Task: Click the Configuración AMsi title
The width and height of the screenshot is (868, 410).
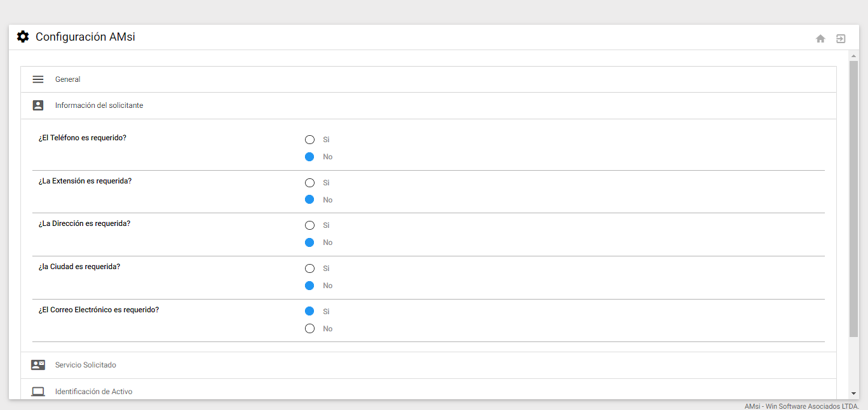Action: (85, 37)
